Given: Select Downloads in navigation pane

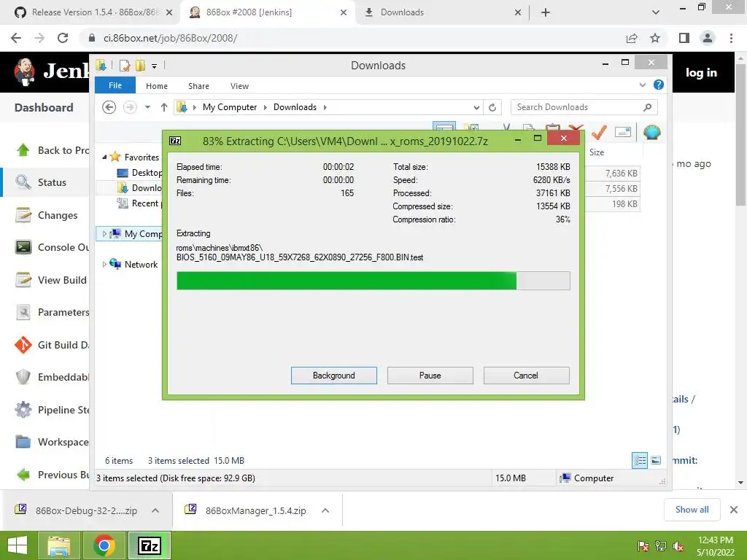Looking at the screenshot, I should click(146, 187).
